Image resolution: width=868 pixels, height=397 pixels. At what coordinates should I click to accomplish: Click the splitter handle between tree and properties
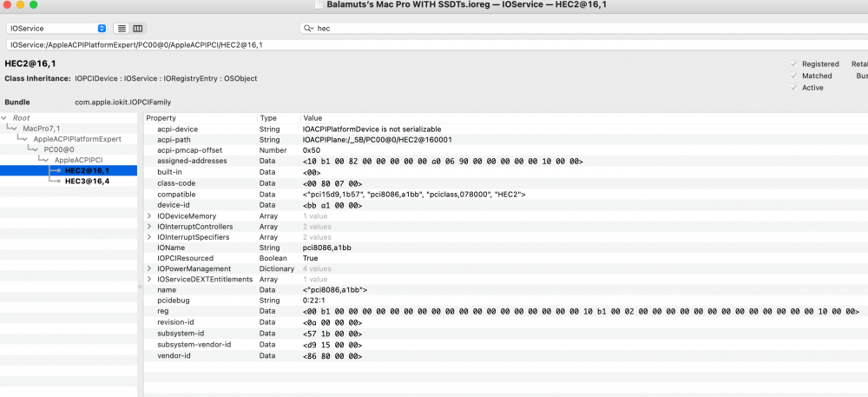point(140,287)
